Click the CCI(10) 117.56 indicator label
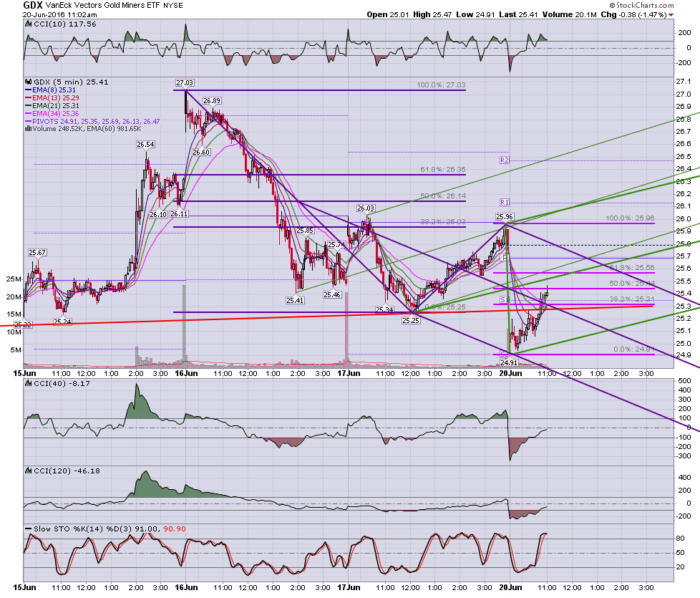 (65, 24)
